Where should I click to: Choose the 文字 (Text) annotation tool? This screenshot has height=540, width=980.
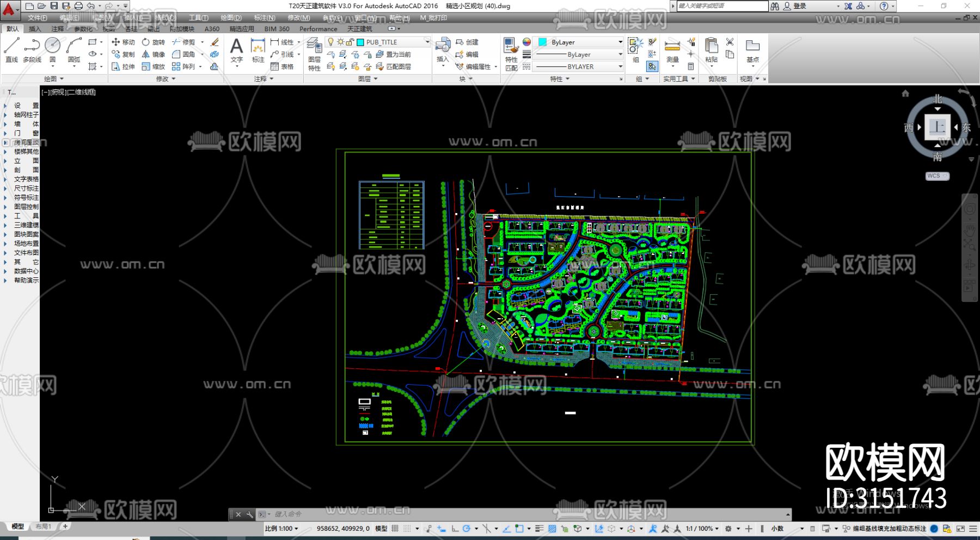236,50
